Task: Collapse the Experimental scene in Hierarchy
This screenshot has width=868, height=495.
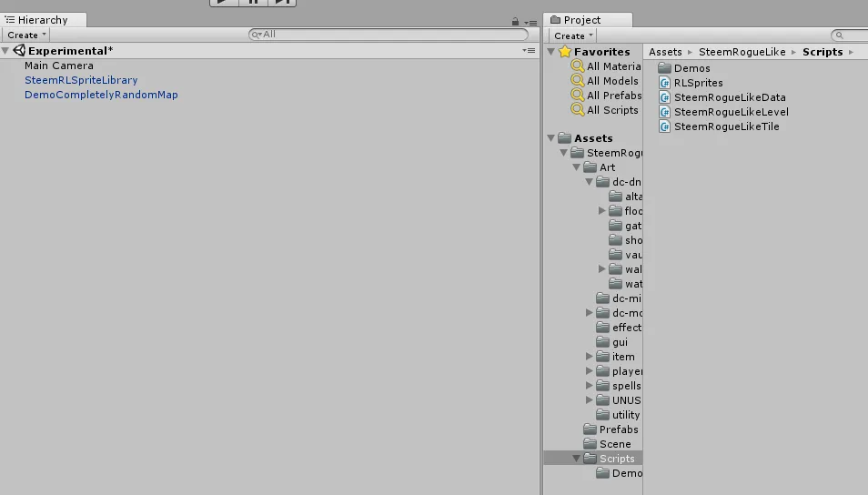Action: pos(5,51)
